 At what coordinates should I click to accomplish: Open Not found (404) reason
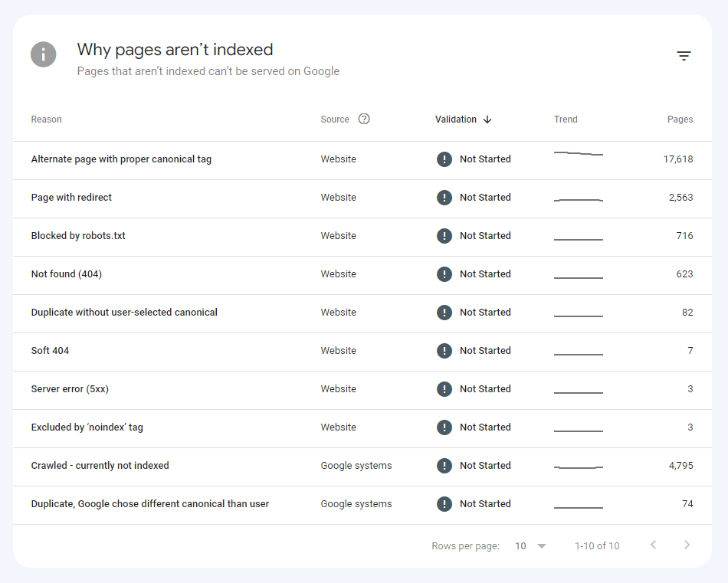click(x=67, y=273)
